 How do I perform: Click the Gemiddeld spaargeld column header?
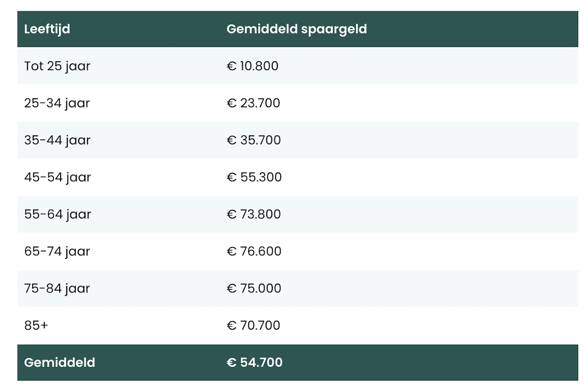tap(296, 29)
